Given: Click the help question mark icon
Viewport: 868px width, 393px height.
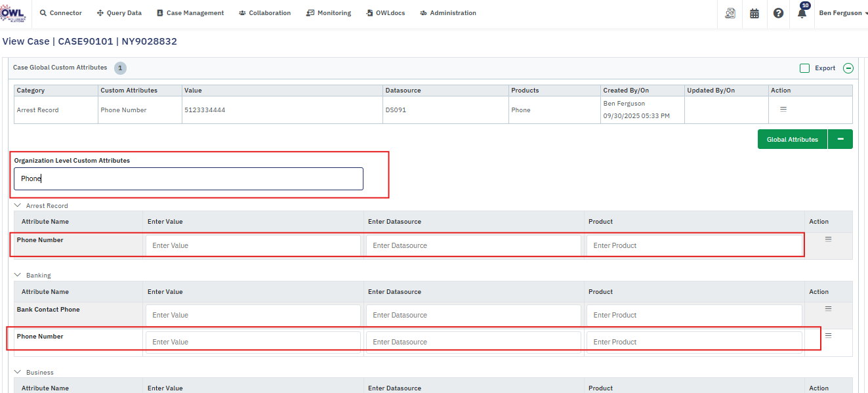Looking at the screenshot, I should coord(778,13).
